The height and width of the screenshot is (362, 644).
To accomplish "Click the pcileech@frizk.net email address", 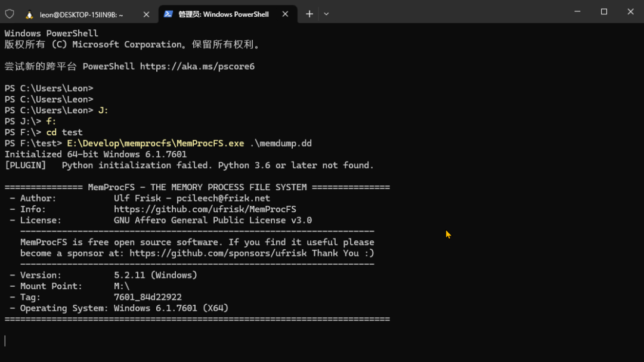I will pos(223,198).
